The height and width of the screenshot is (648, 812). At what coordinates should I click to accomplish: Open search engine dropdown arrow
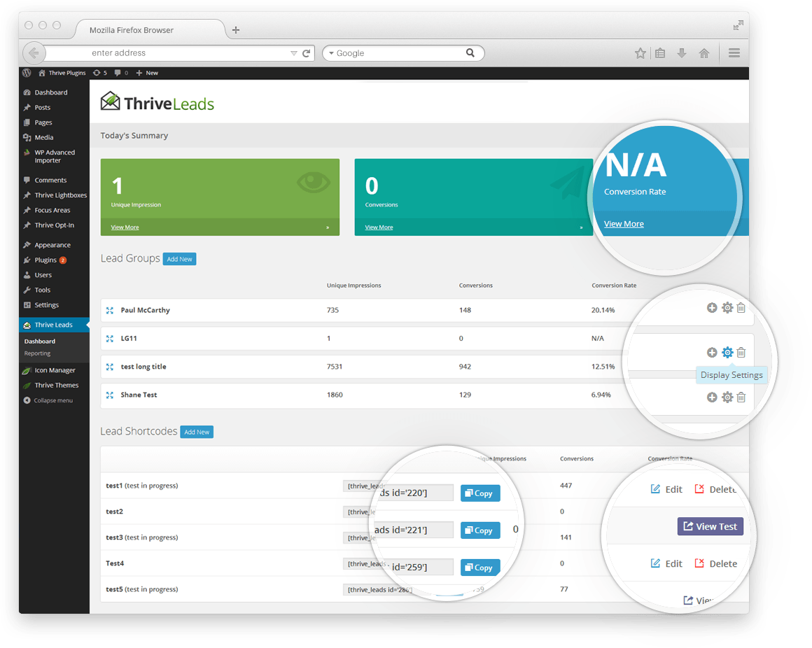(x=331, y=53)
